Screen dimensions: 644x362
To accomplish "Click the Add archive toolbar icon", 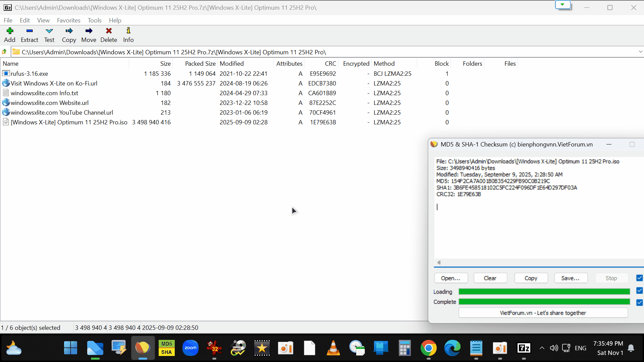I will [x=10, y=35].
